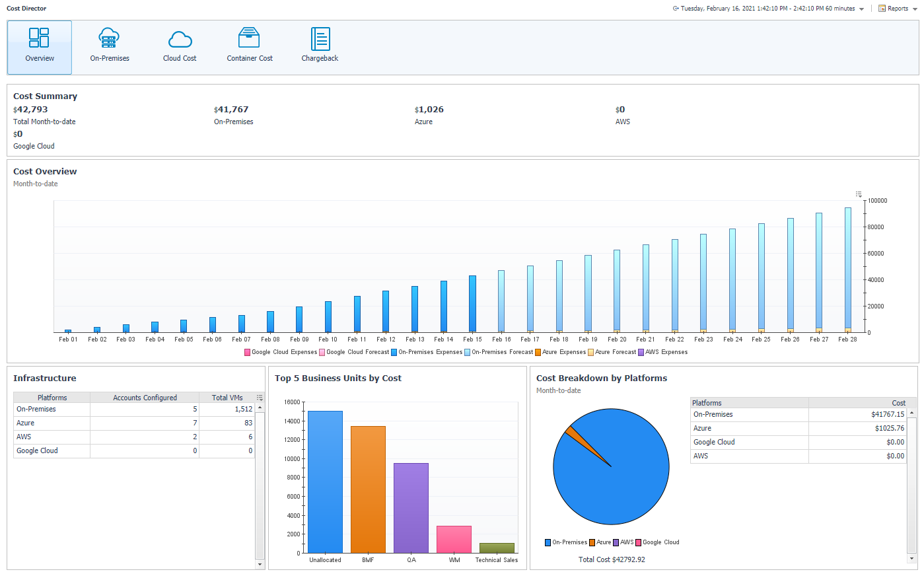Viewport: 924px width, 574px height.
Task: Open the On-Premises server cloud icon
Action: (x=109, y=38)
